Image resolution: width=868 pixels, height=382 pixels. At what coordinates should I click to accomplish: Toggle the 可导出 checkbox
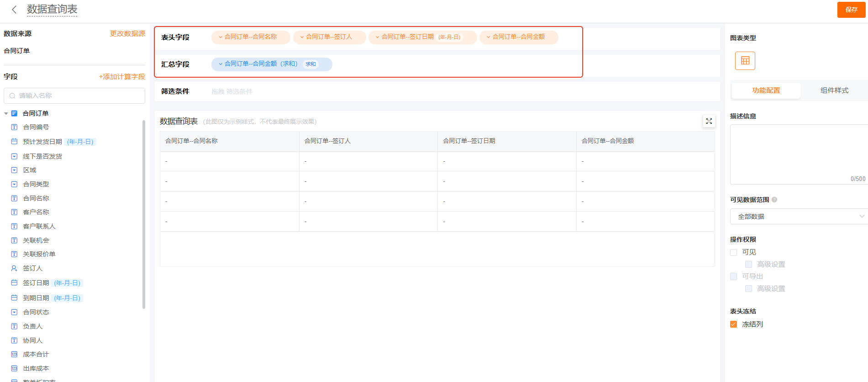(x=734, y=276)
